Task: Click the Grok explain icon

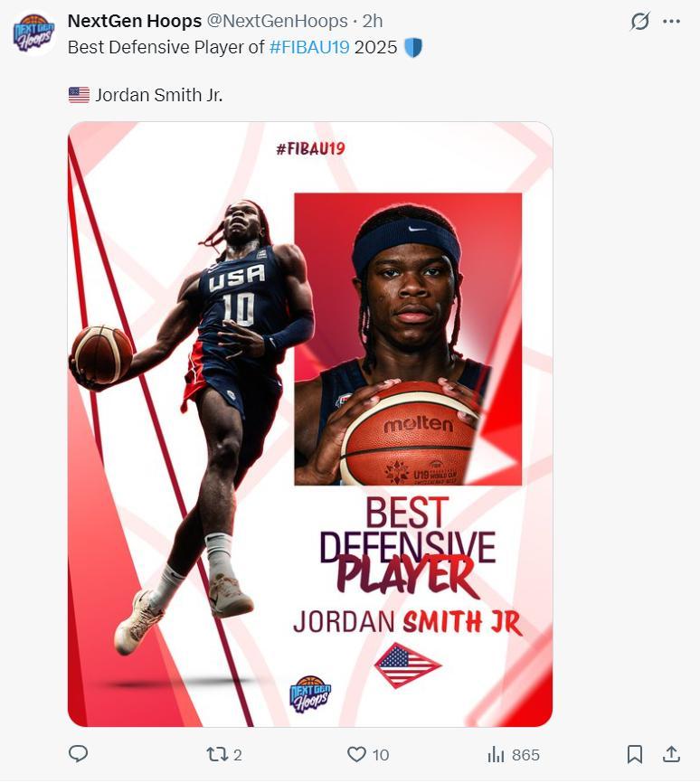Action: point(640,21)
